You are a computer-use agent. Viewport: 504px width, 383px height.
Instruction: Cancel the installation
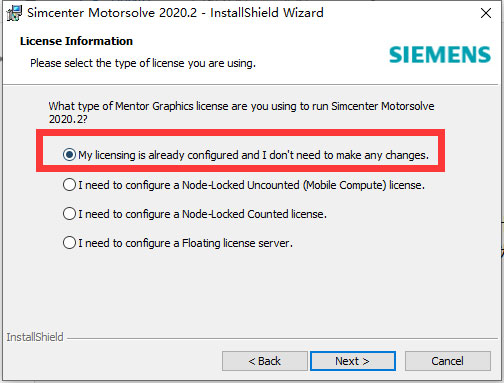pos(448,361)
